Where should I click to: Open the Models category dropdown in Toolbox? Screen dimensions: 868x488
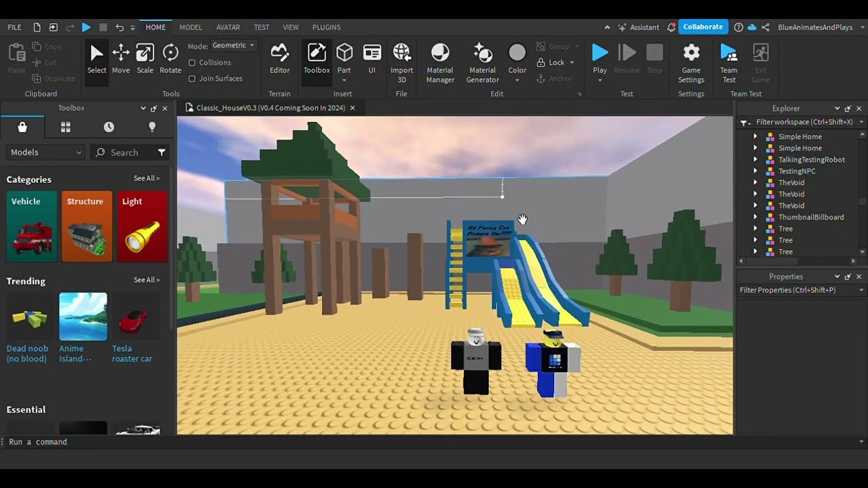(x=45, y=152)
